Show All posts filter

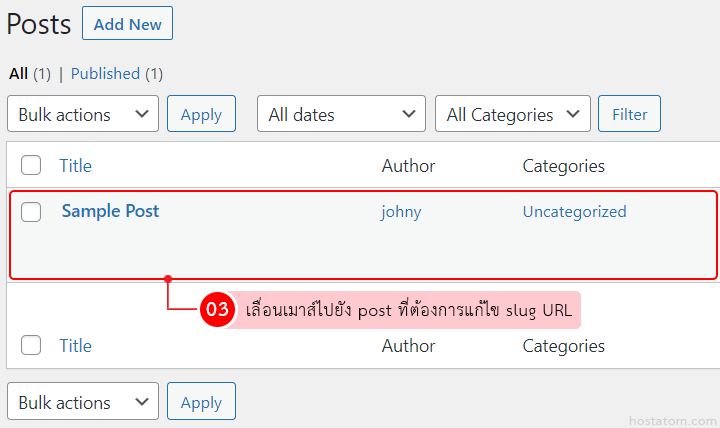coord(18,73)
